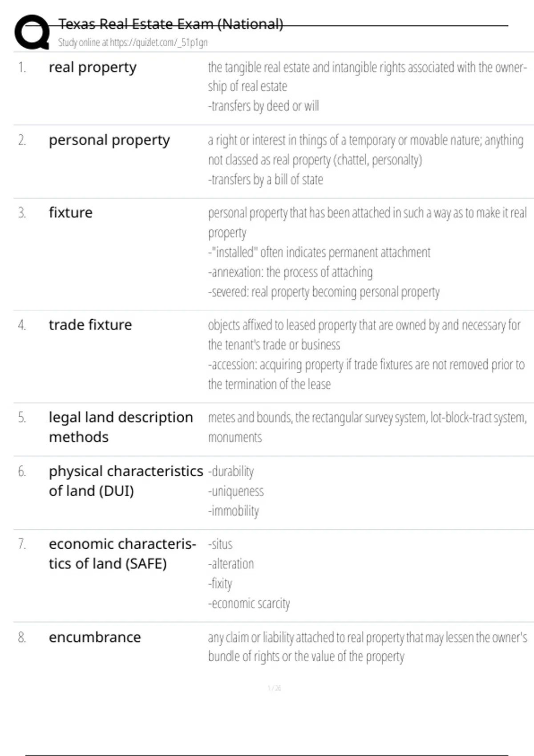Select the term 'real property'
534x756 pixels.
[x=93, y=68]
